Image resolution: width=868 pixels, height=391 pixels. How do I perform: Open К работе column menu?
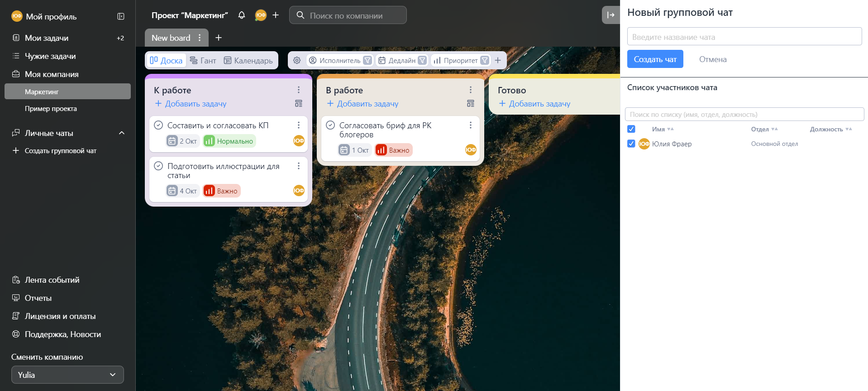point(299,90)
